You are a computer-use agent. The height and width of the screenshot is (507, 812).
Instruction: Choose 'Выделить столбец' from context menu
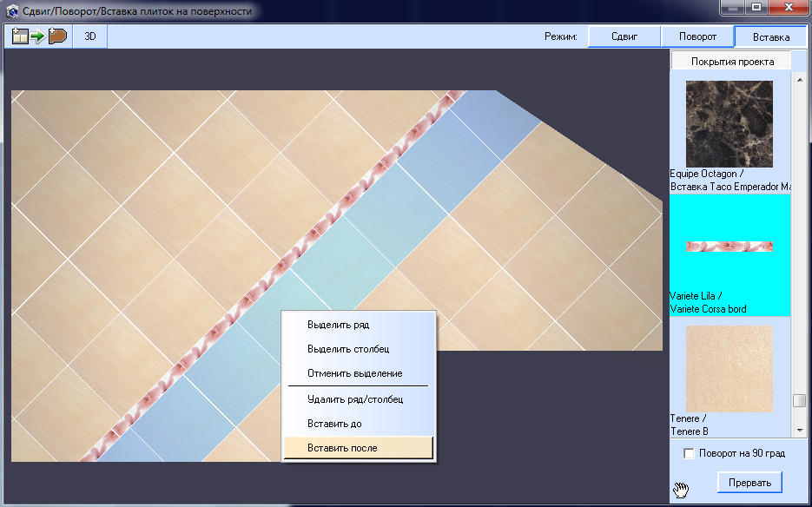(x=347, y=349)
